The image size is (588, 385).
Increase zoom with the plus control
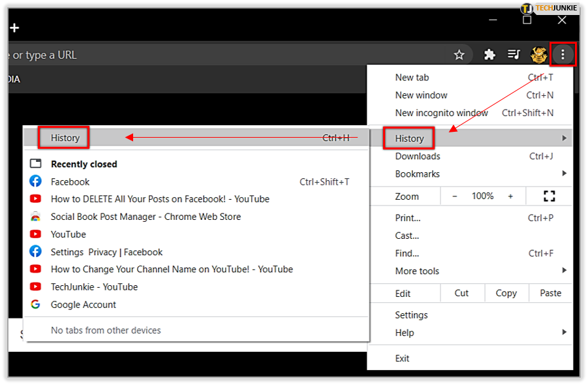click(x=510, y=196)
